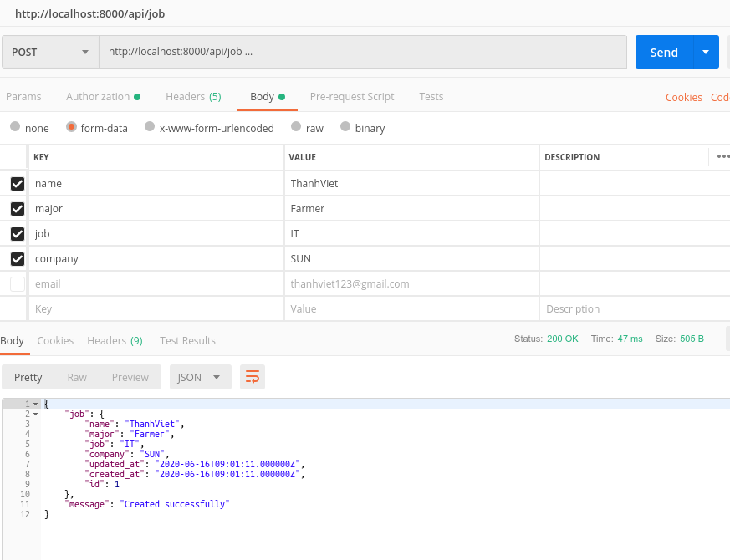Click the request URL input field
This screenshot has height=560, width=730.
coord(362,52)
